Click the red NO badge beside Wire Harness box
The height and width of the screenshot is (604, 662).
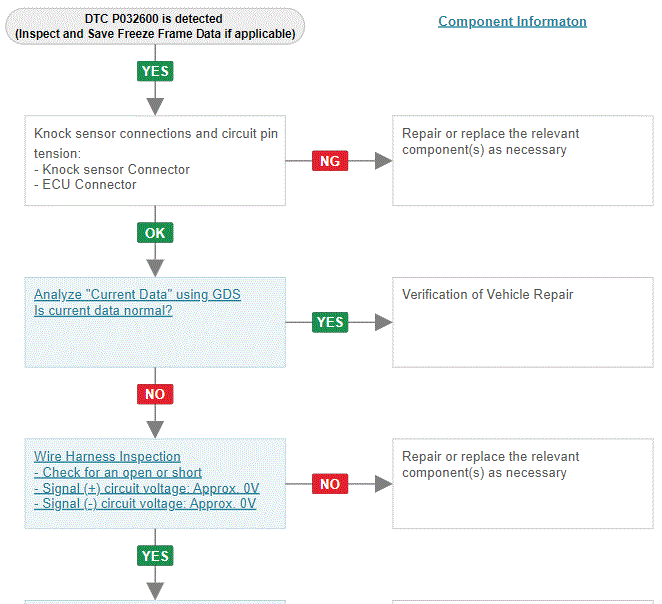click(330, 484)
